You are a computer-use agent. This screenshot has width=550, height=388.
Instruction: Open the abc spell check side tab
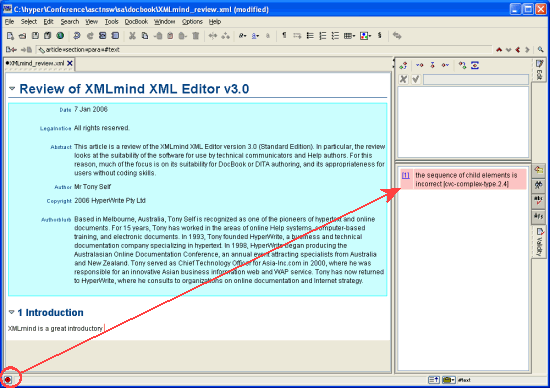click(x=538, y=200)
